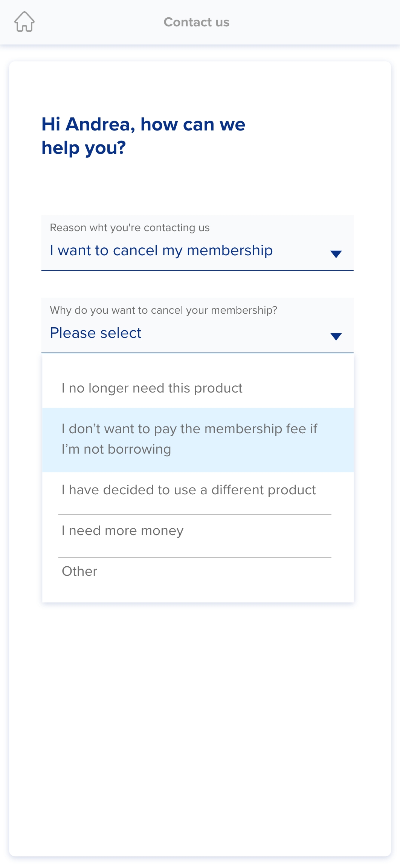Viewport: 400px width, 868px height.
Task: Select 'I no longer need this product'
Action: 152,388
